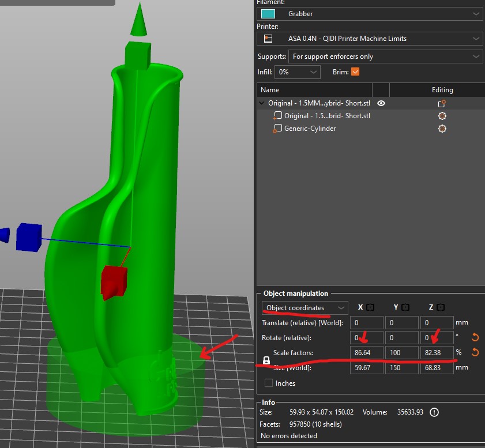Enable the Inches checkbox

coord(269,383)
